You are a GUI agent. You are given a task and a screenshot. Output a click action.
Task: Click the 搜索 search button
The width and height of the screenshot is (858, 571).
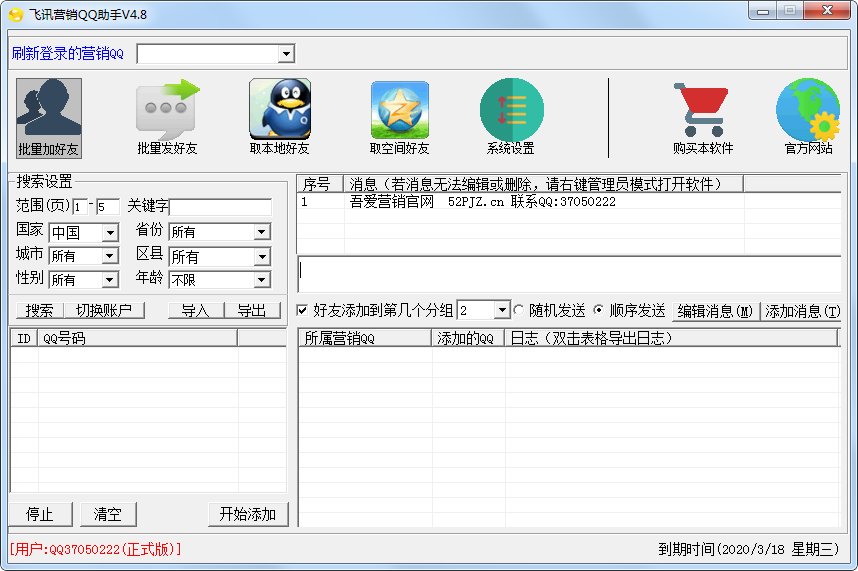pos(40,310)
